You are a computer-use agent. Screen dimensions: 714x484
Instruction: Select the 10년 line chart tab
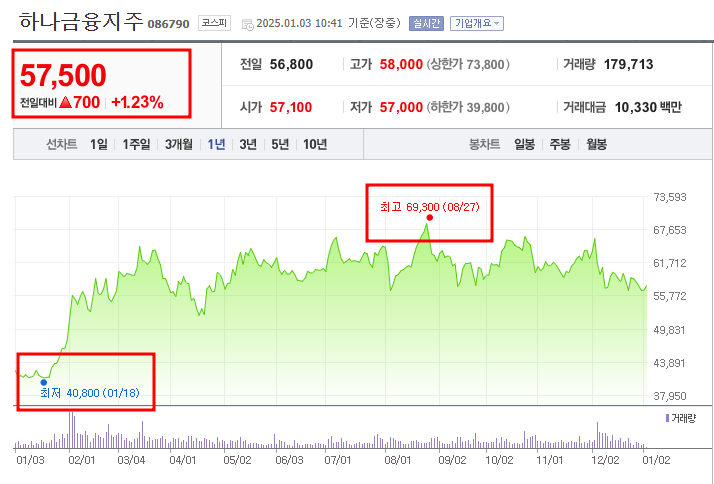click(315, 144)
